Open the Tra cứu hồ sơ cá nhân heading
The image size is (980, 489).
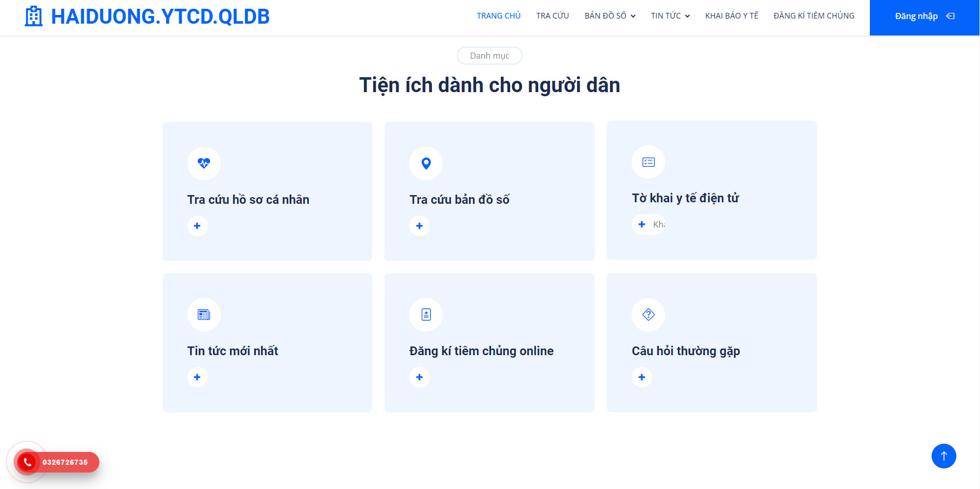(248, 200)
